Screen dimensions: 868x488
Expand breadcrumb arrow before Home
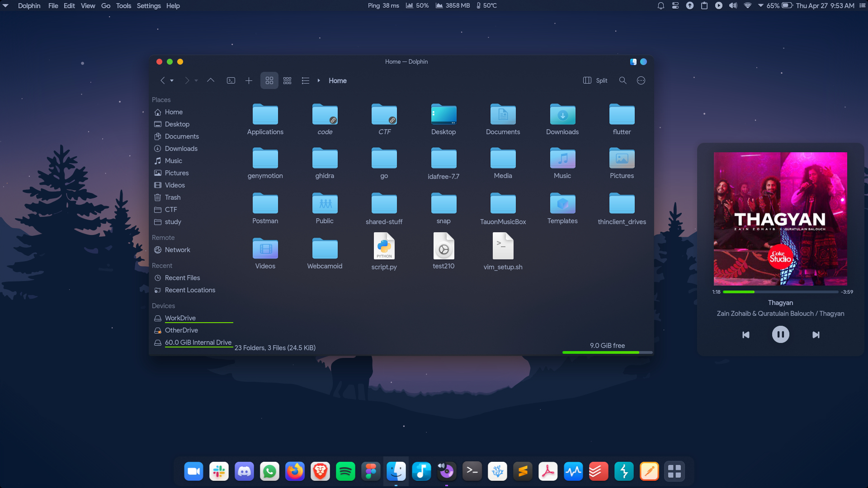tap(319, 80)
